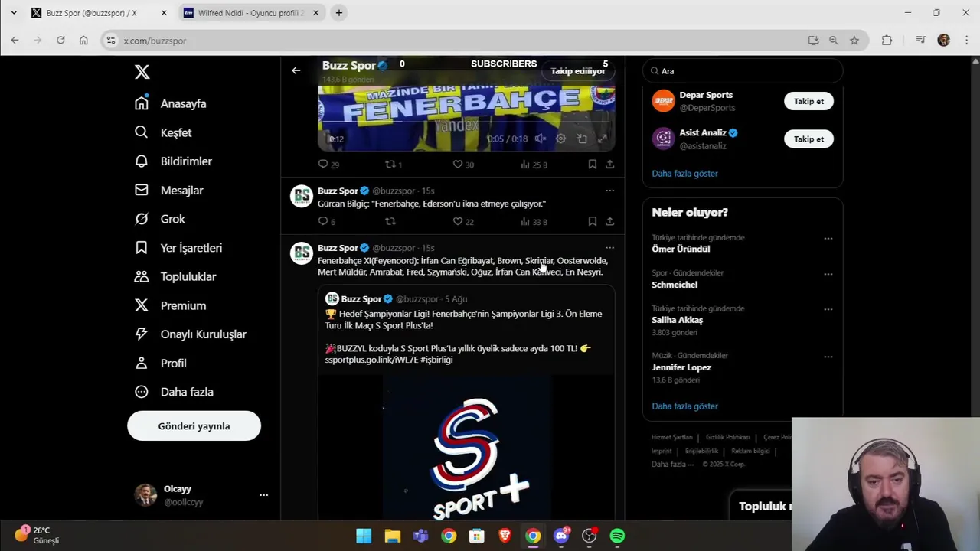Open the Keşfet explore page
The height and width of the screenshot is (551, 980).
pos(163,132)
